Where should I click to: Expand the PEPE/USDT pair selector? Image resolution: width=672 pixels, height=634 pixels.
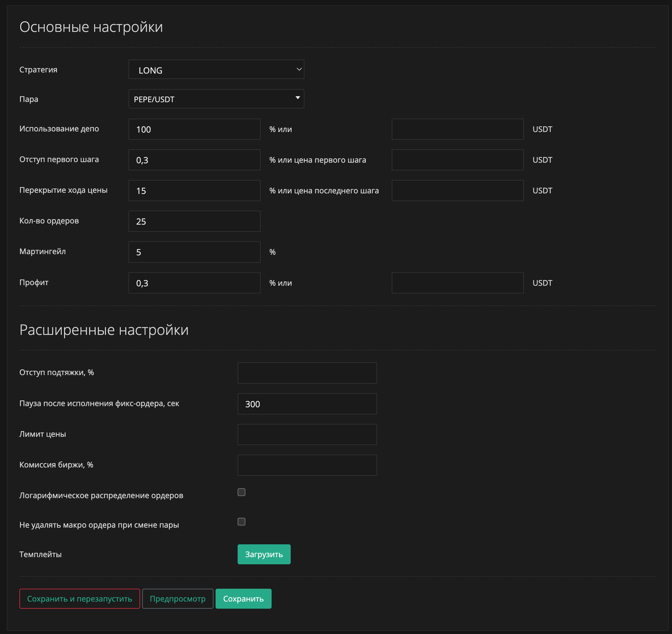click(216, 99)
